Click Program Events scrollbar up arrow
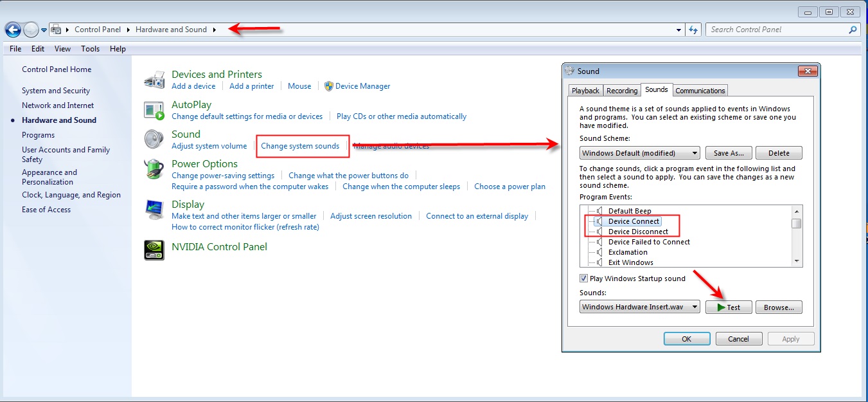This screenshot has width=868, height=402. tap(797, 211)
